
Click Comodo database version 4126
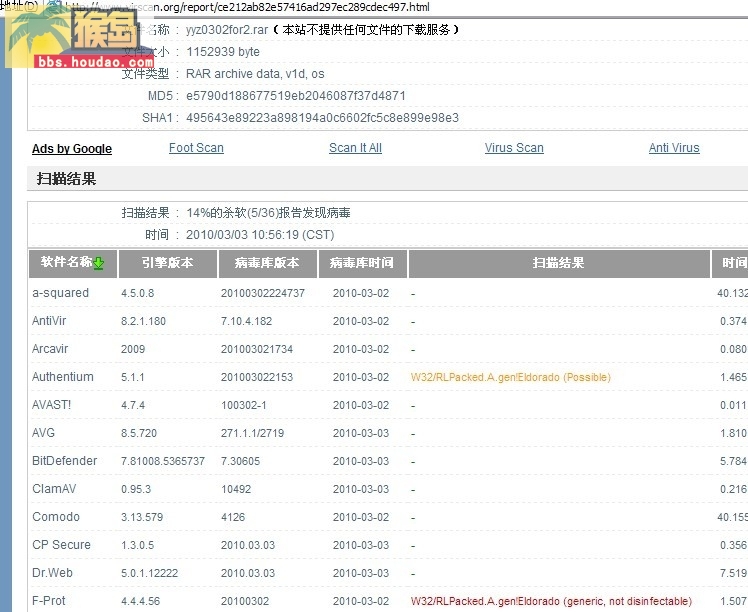[233, 517]
